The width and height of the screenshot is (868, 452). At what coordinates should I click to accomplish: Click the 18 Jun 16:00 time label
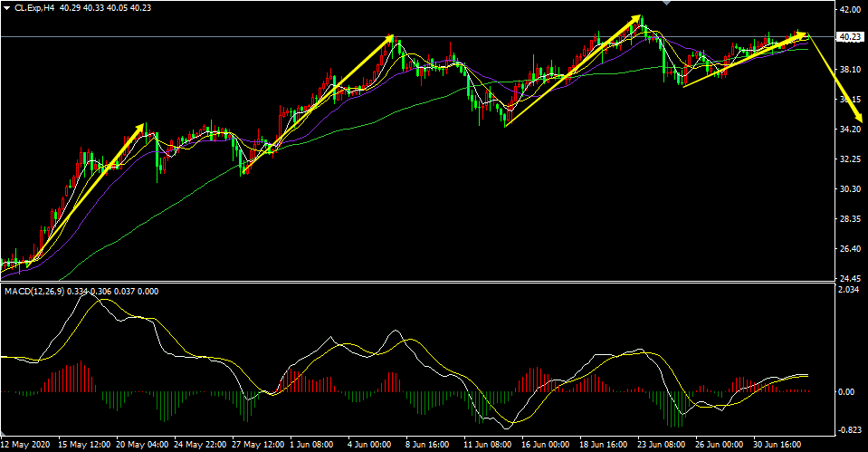(604, 445)
